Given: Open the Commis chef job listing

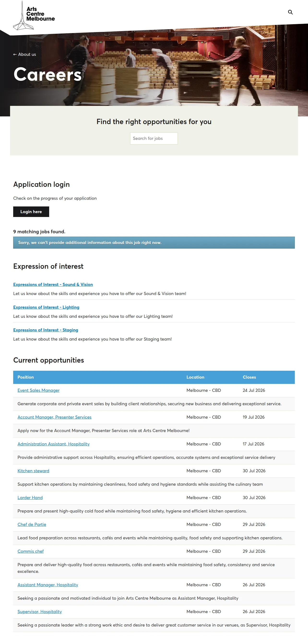Looking at the screenshot, I should coord(30,551).
